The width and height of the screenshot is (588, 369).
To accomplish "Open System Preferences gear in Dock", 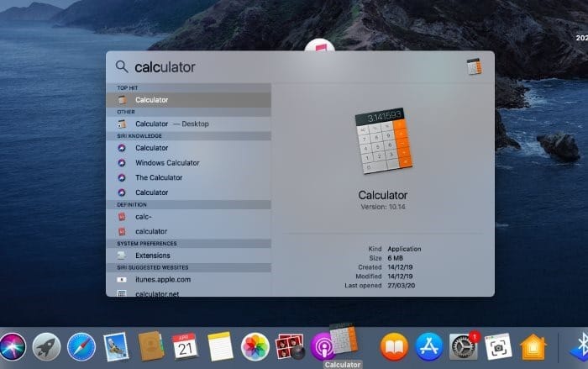I will [464, 346].
